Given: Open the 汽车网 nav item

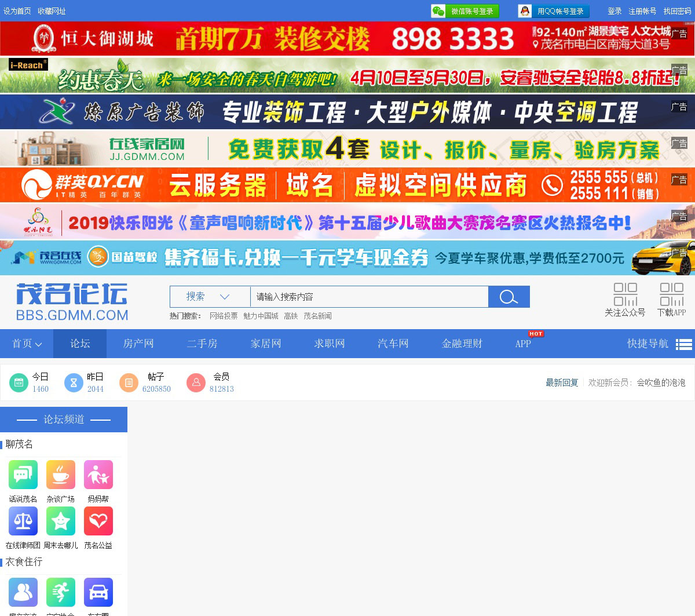Looking at the screenshot, I should click(393, 344).
